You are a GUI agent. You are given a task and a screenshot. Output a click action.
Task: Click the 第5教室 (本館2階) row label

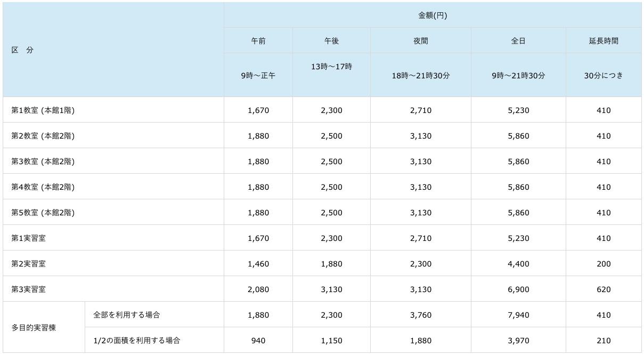coord(43,213)
